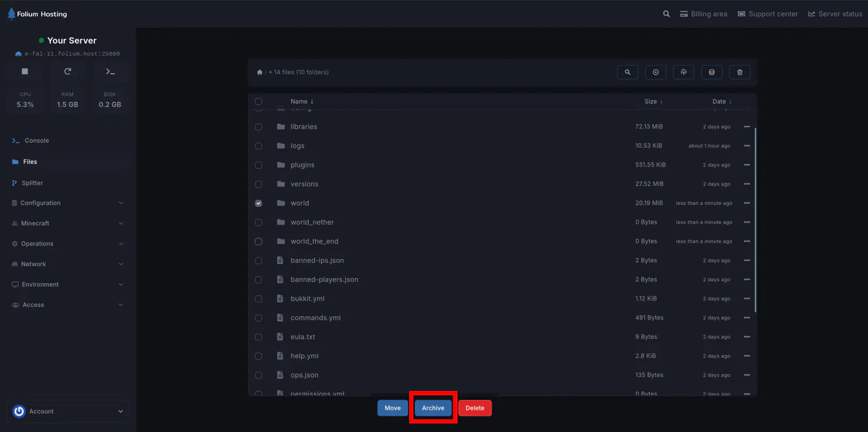The image size is (868, 432).
Task: Click the file search magnifier button
Action: 628,72
